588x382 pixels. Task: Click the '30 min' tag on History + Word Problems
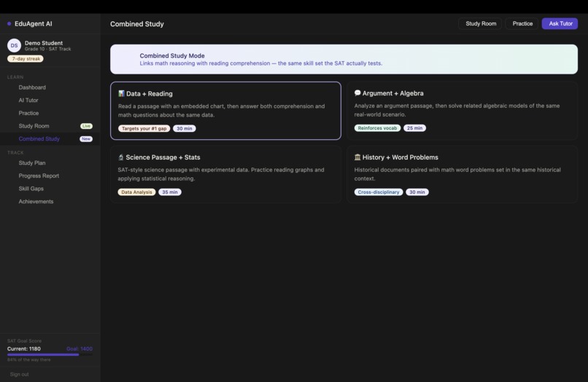tap(417, 192)
